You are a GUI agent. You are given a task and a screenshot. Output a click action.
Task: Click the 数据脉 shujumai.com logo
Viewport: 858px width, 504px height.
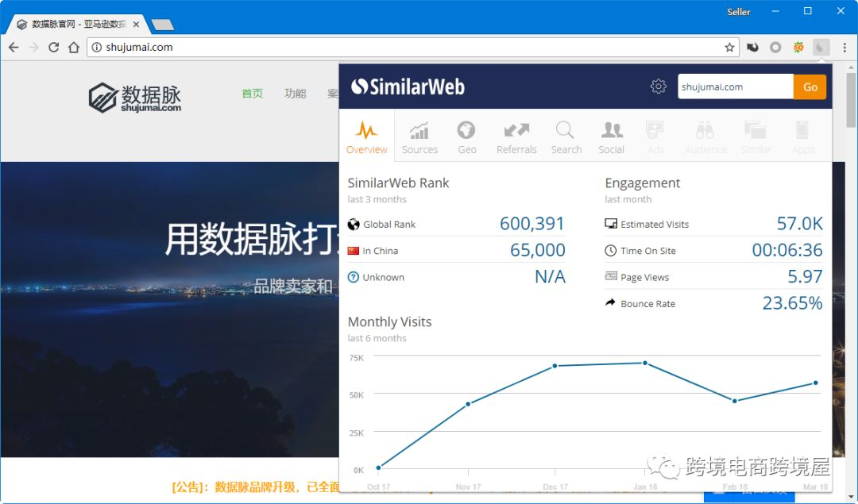134,98
